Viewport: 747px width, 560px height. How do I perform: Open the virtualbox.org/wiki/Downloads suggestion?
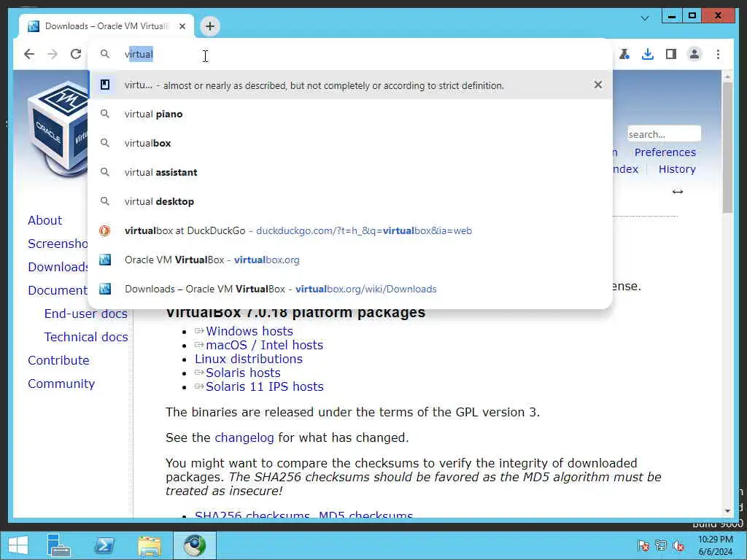[x=350, y=289]
